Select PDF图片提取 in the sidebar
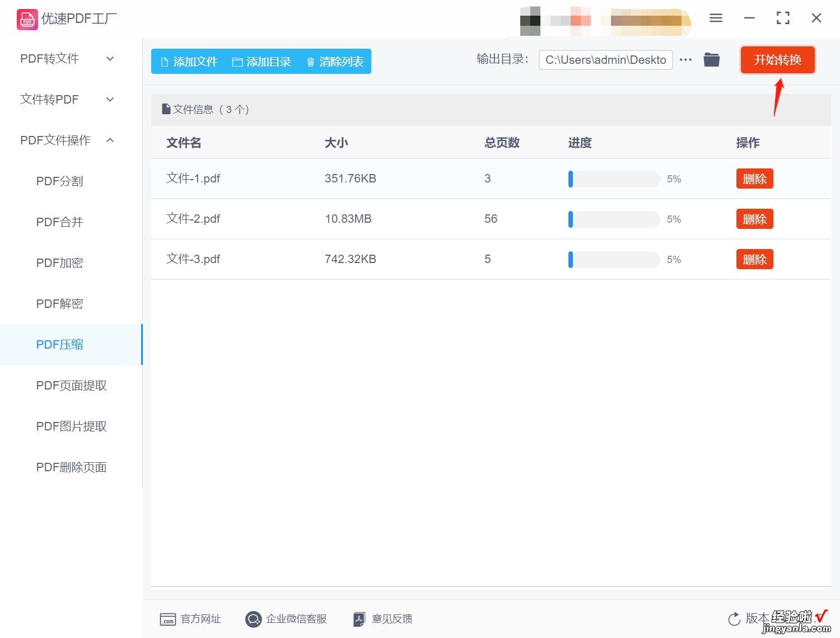The height and width of the screenshot is (638, 840). [71, 426]
